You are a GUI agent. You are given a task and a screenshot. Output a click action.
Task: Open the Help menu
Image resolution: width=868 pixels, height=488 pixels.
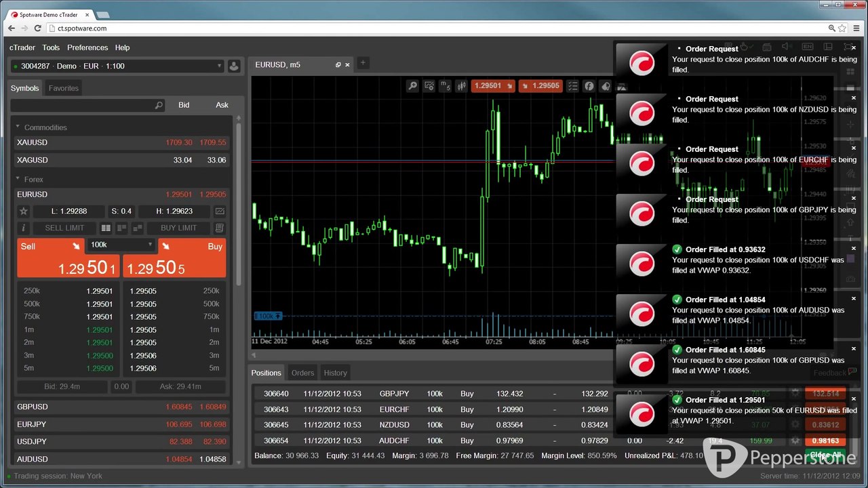tap(123, 47)
